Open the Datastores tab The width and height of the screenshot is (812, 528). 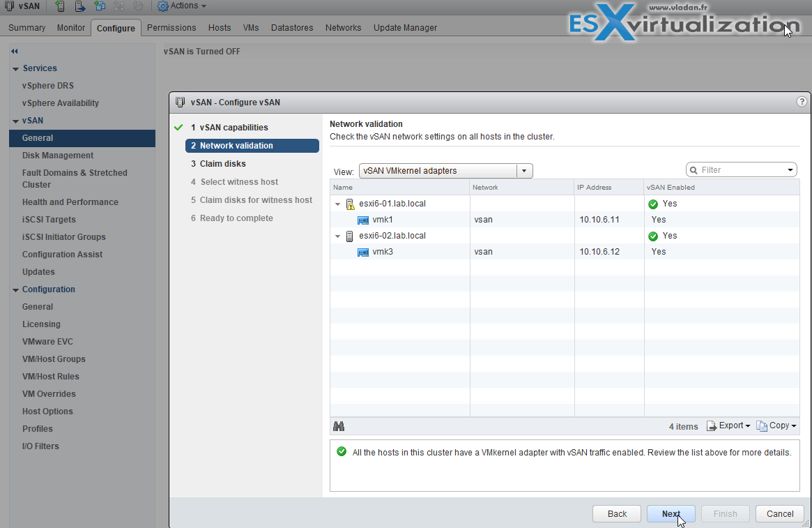point(292,27)
